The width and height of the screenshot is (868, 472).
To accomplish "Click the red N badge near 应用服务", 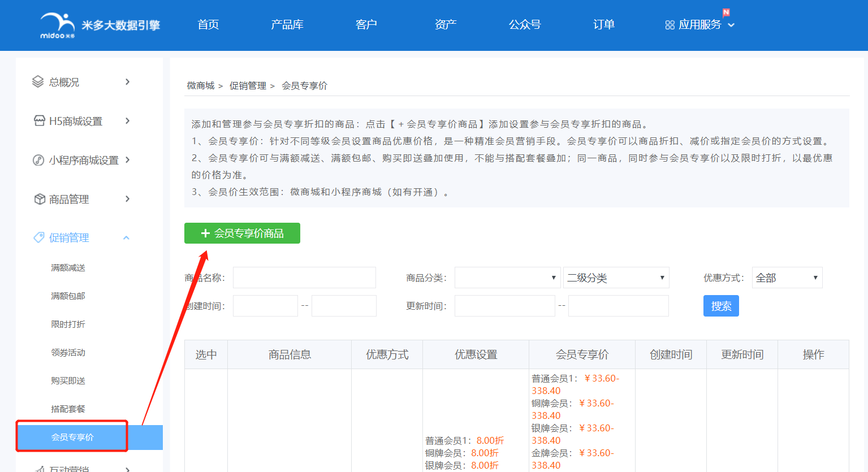I will [726, 12].
